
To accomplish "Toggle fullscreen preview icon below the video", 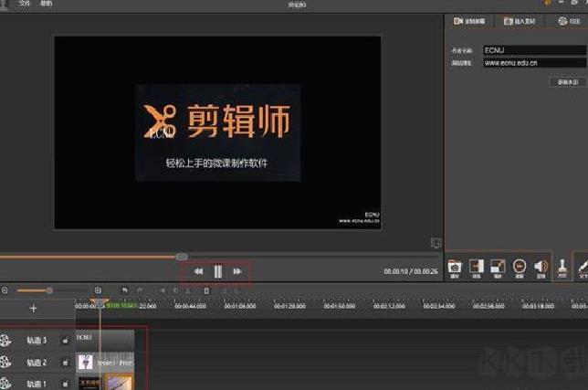I will tap(436, 243).
